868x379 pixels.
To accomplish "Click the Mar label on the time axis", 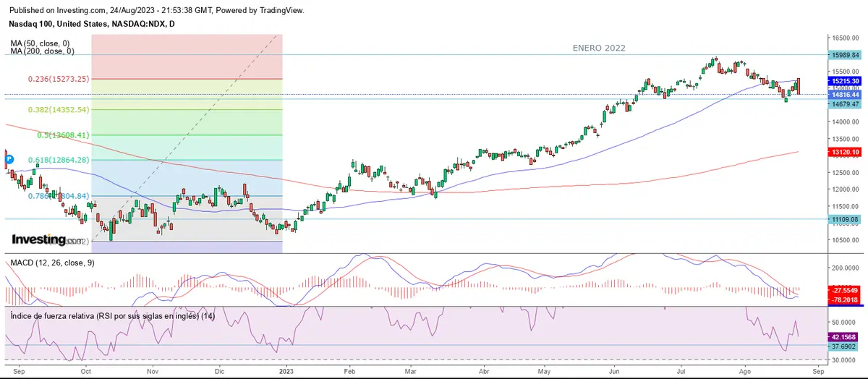I will click(412, 371).
